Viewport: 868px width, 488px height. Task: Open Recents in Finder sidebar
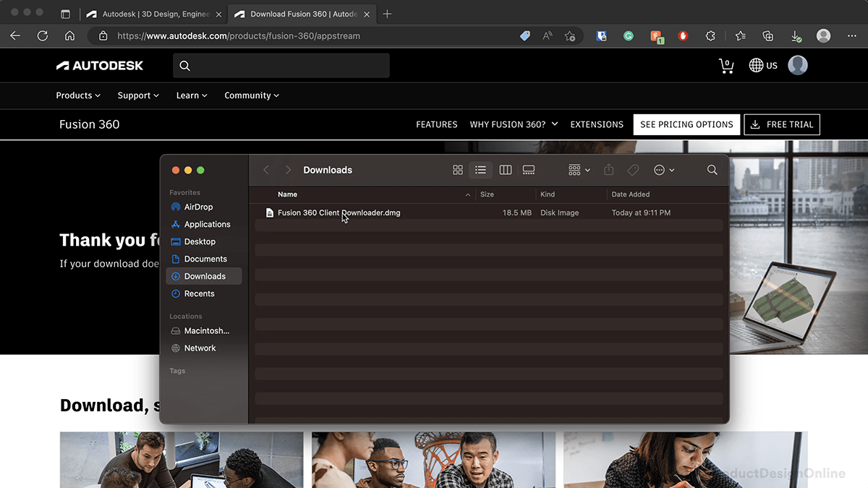point(204,294)
